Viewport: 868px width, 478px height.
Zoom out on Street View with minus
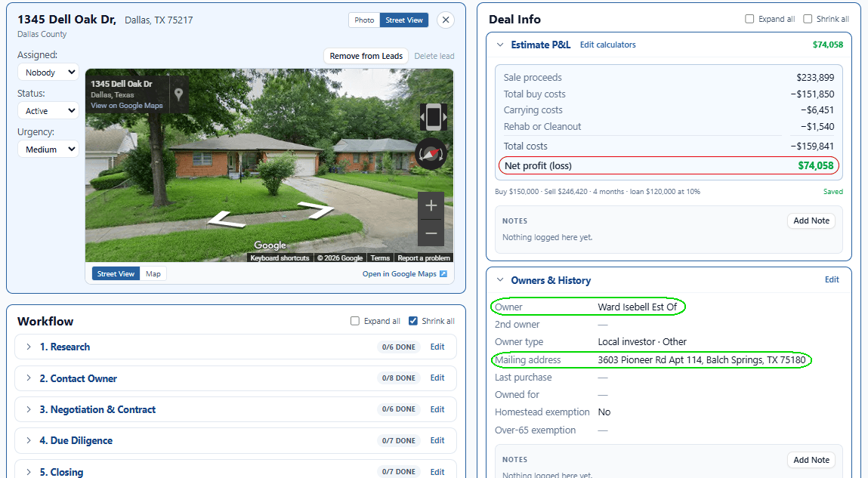click(x=431, y=233)
